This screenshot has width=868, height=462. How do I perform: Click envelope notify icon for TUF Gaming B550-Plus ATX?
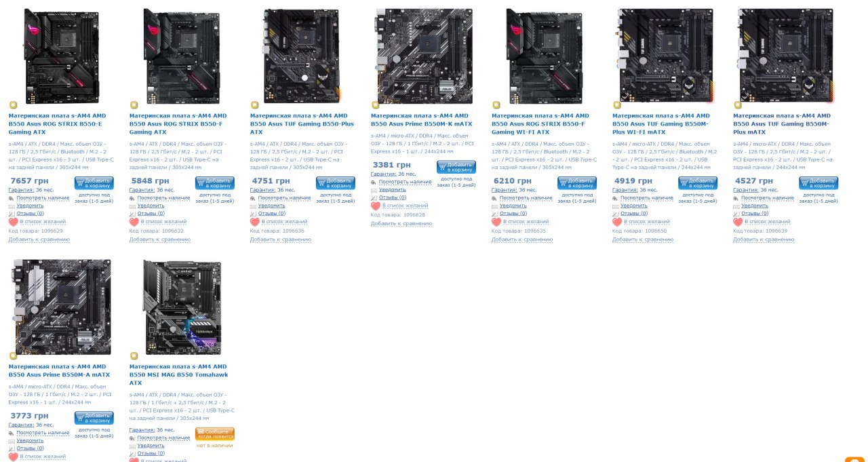coord(253,206)
